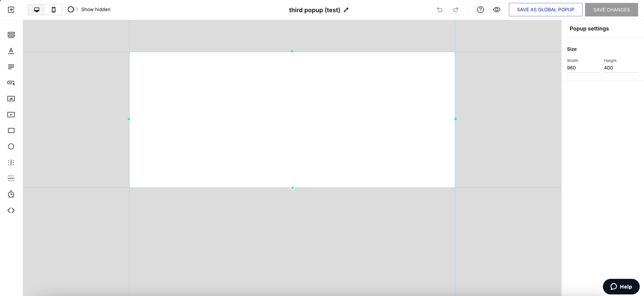Switch to desktop view
Image resolution: width=644 pixels, height=296 pixels.
[x=37, y=10]
